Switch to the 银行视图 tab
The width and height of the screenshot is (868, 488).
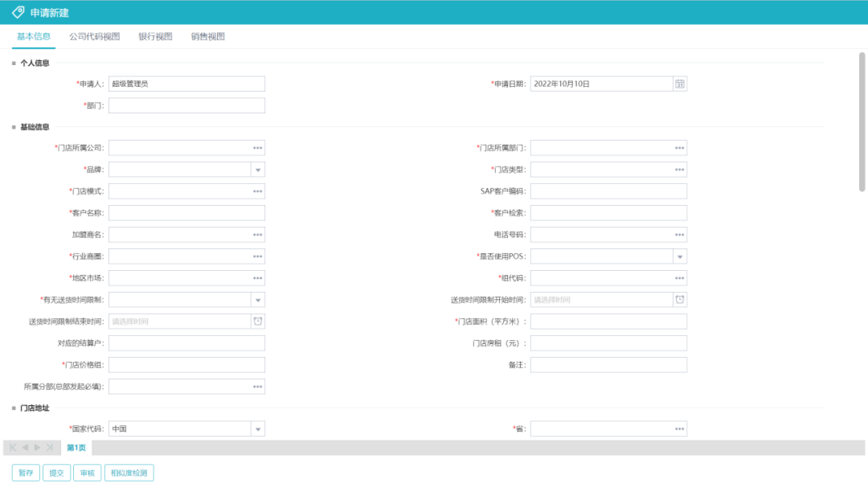pos(155,37)
